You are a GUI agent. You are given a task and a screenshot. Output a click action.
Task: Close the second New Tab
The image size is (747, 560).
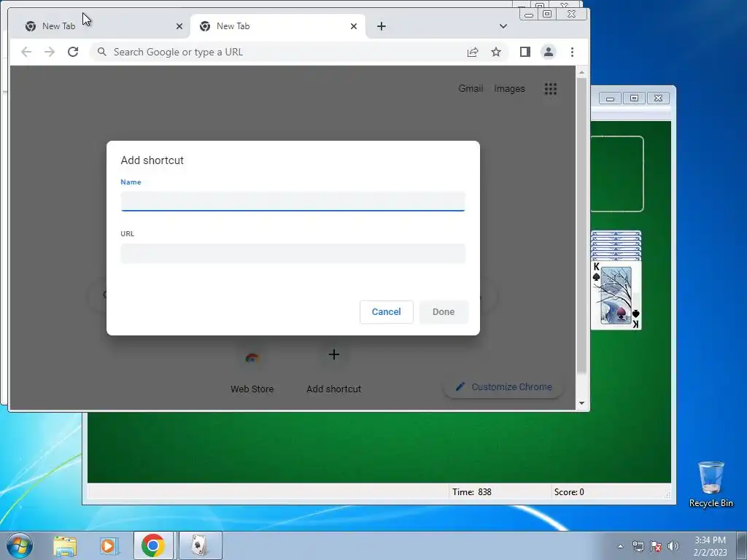[354, 26]
